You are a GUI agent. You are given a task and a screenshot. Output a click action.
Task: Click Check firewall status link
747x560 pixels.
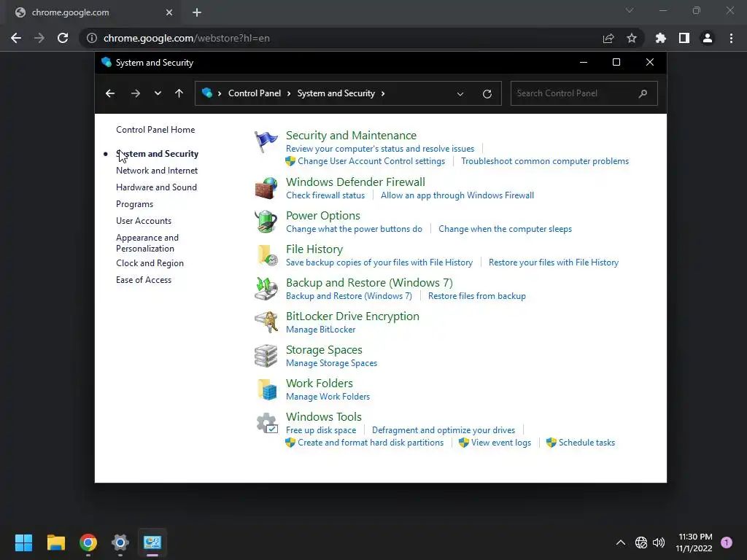(325, 195)
